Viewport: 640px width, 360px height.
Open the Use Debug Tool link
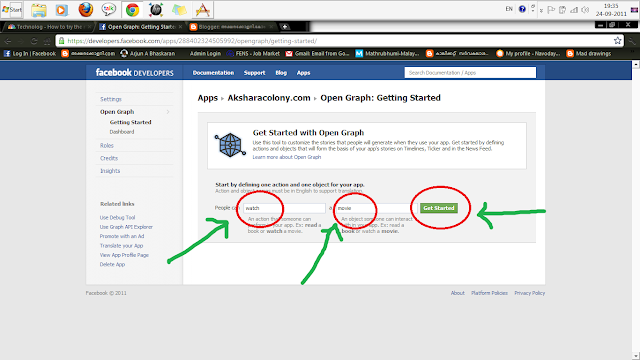click(117, 218)
